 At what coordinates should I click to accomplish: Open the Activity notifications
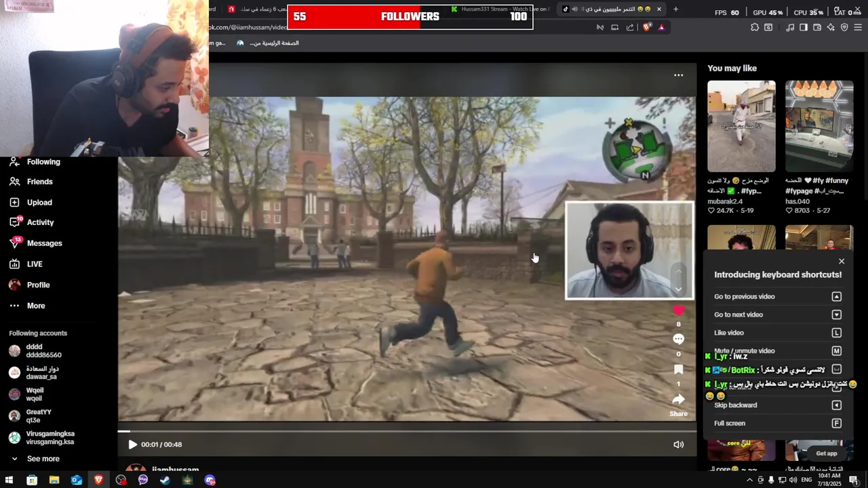click(31, 222)
